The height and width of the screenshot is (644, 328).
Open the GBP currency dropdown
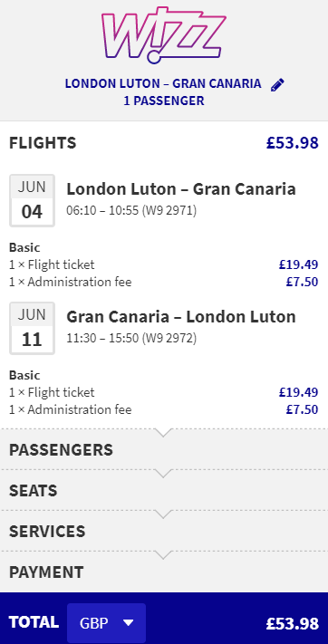point(106,623)
